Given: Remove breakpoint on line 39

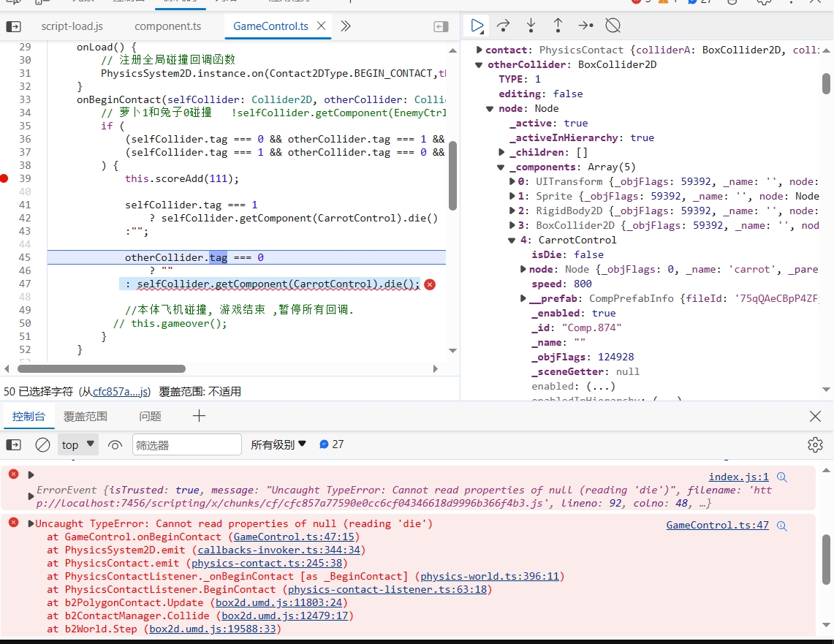Looking at the screenshot, I should [x=4, y=178].
